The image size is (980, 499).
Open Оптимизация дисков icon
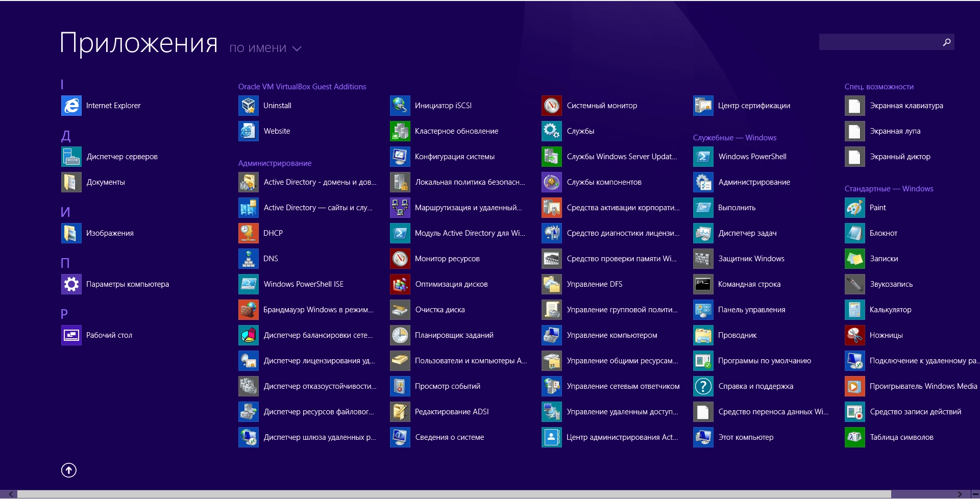(400, 284)
